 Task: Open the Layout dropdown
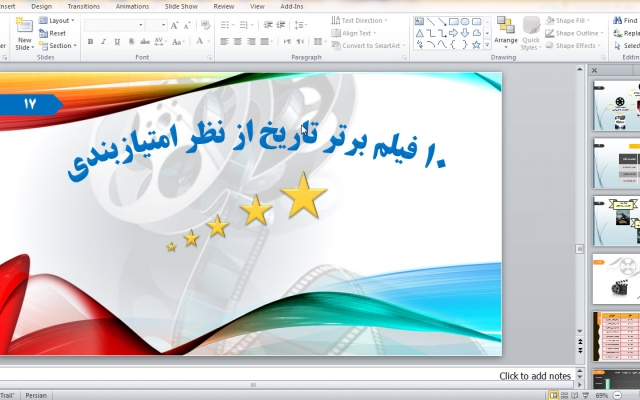click(57, 20)
